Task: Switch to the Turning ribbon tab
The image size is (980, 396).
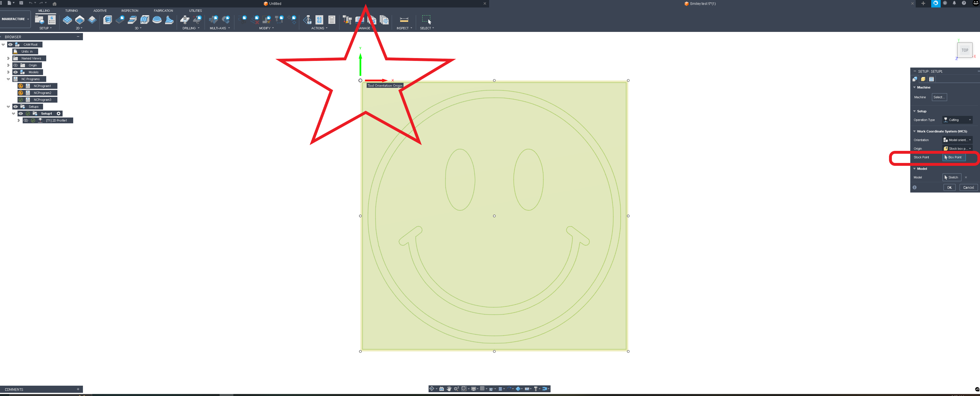Action: 71,11
